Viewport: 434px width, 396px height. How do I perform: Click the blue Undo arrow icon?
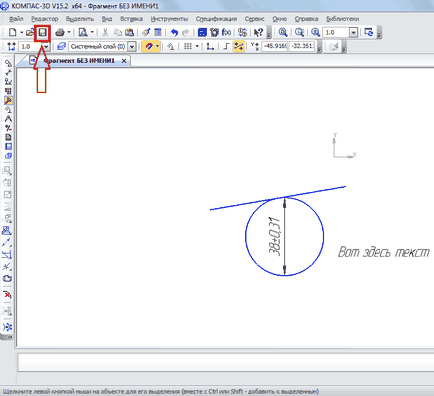174,32
